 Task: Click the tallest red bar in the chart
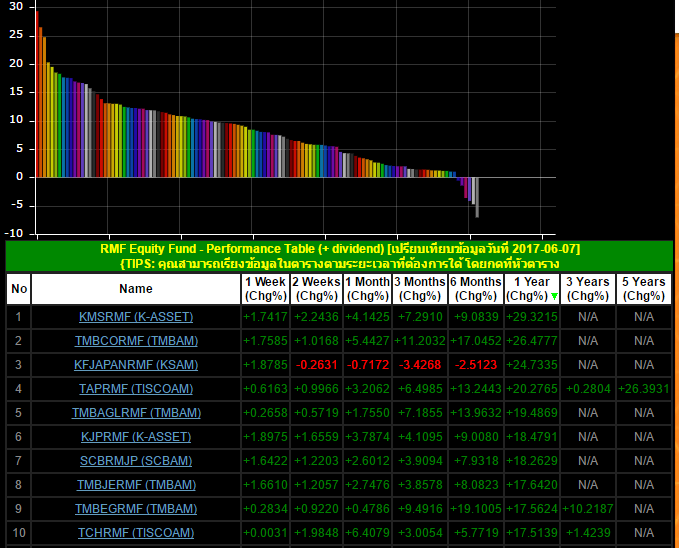[37, 94]
